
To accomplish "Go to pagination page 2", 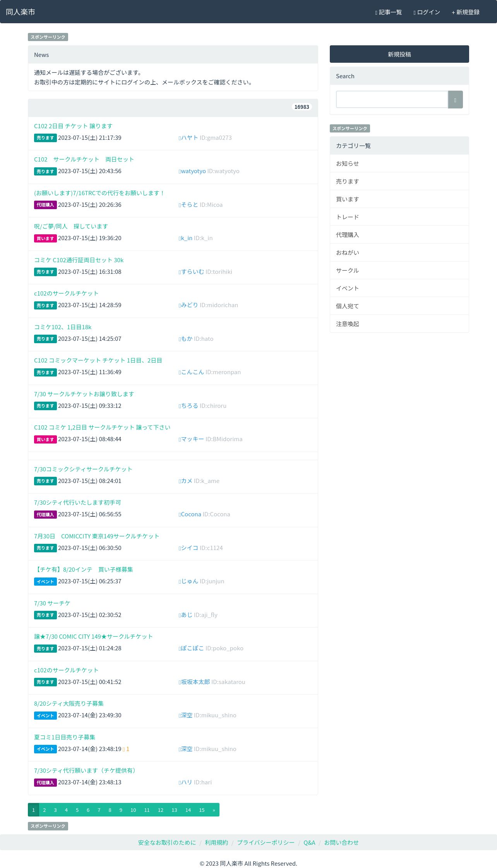I will (x=45, y=810).
